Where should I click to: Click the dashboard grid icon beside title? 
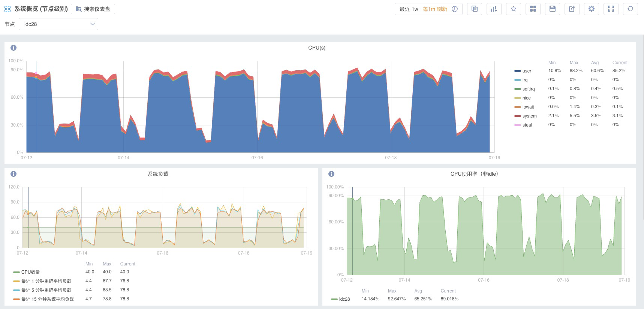tap(7, 9)
